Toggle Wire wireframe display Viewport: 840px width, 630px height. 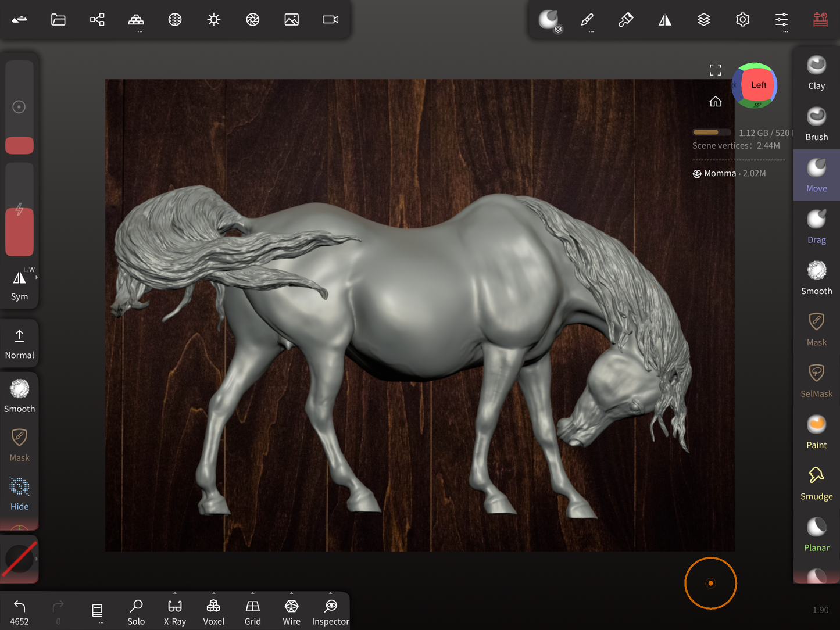pyautogui.click(x=291, y=612)
